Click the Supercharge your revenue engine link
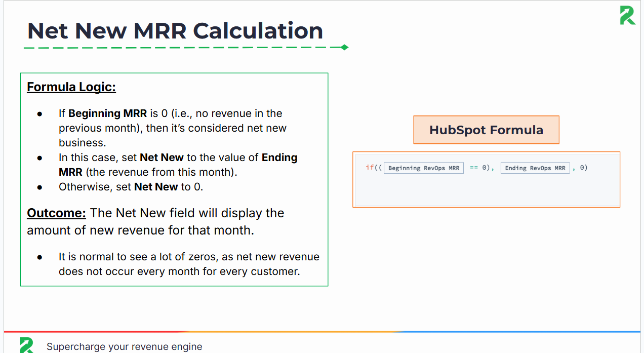Image resolution: width=644 pixels, height=353 pixels. pyautogui.click(x=124, y=346)
